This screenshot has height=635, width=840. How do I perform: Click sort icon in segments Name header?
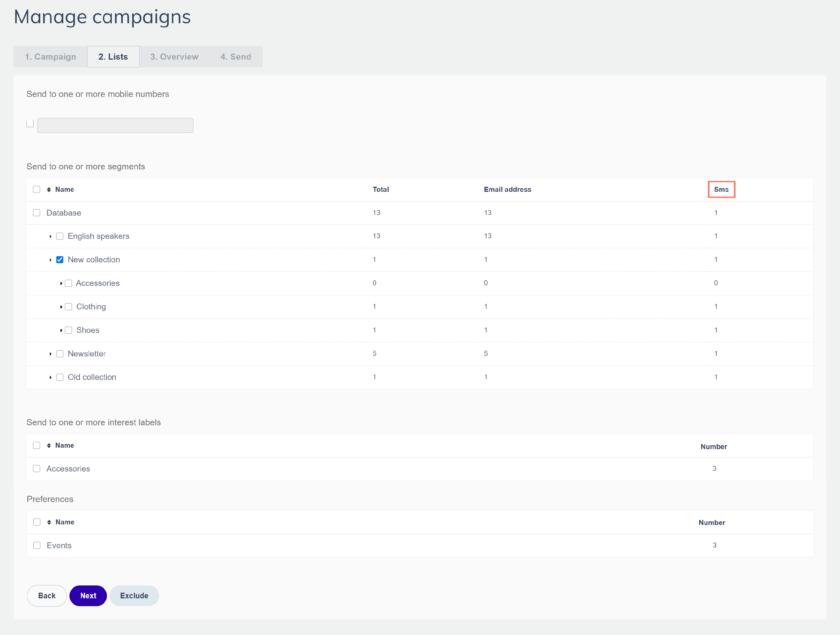(49, 190)
